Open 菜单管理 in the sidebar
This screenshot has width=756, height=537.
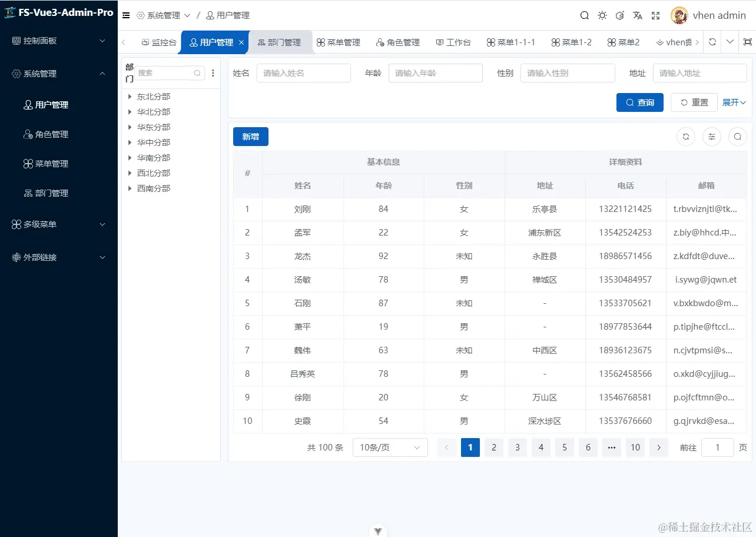tap(59, 164)
